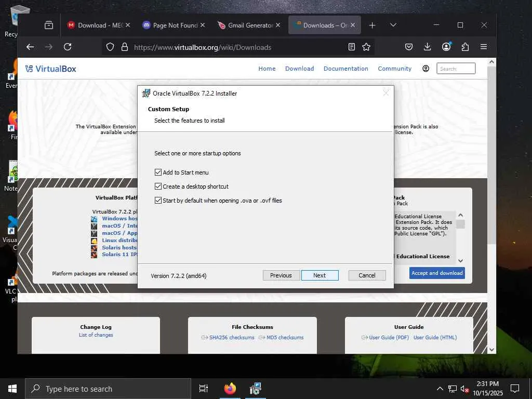Click the user profile icon on VirtualBox site

pos(426,69)
